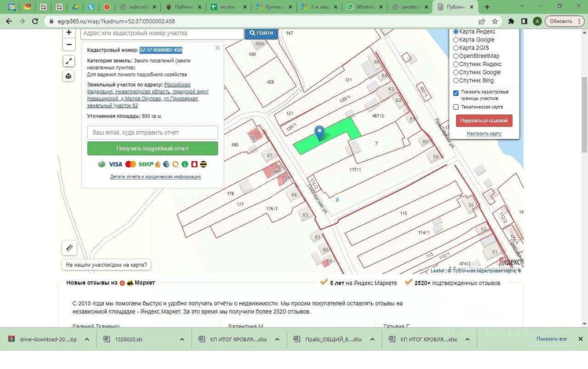Screen dimensions: 588x369
Task: Focus the email input for report
Action: point(153,133)
